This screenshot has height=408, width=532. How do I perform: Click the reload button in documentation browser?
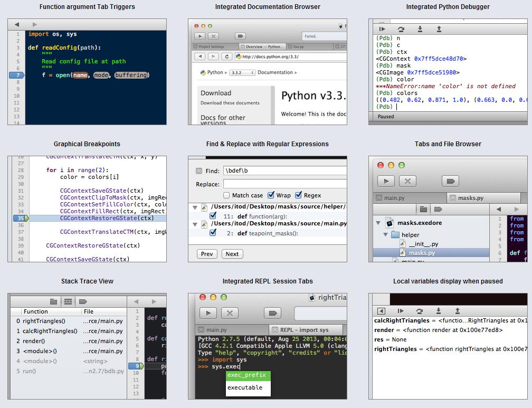tap(227, 56)
